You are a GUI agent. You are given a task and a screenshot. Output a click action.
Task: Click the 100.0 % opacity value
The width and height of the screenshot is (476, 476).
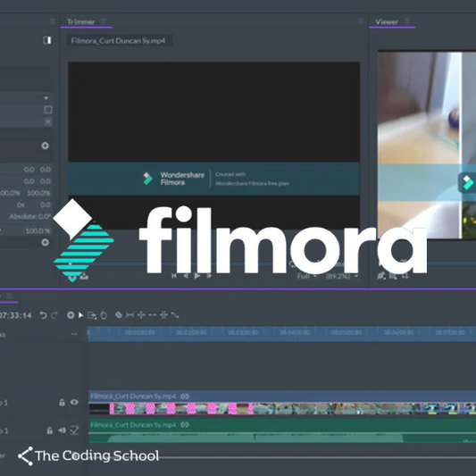[x=38, y=230]
